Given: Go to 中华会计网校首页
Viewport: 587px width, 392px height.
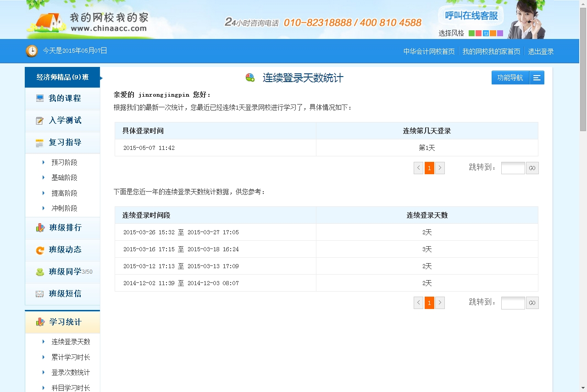Looking at the screenshot, I should [429, 51].
